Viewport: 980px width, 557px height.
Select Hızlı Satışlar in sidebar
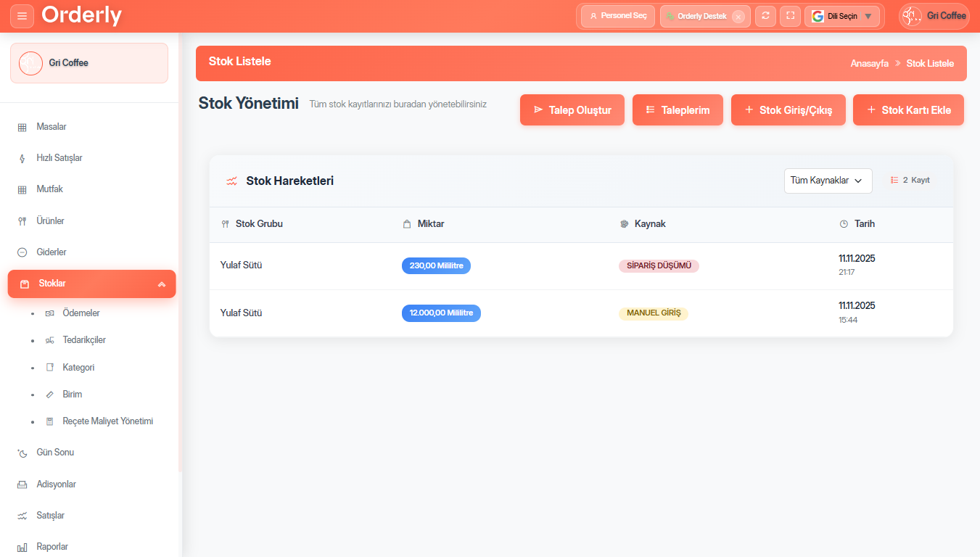point(59,158)
